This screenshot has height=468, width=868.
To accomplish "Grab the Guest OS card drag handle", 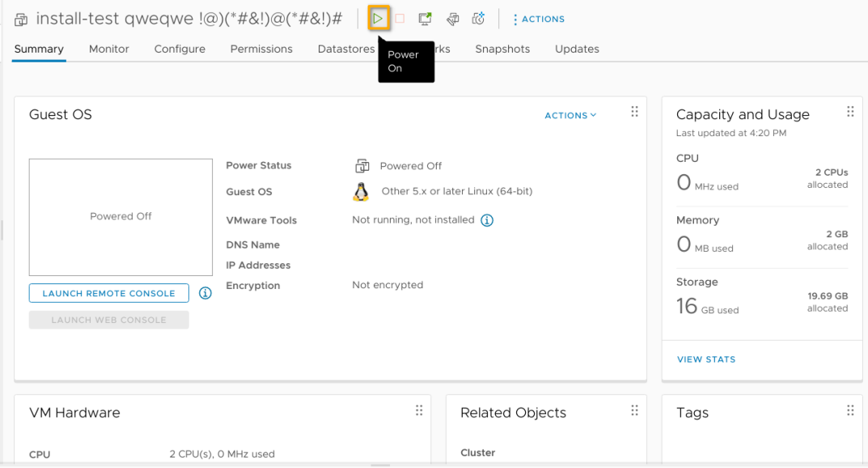I will (x=634, y=113).
